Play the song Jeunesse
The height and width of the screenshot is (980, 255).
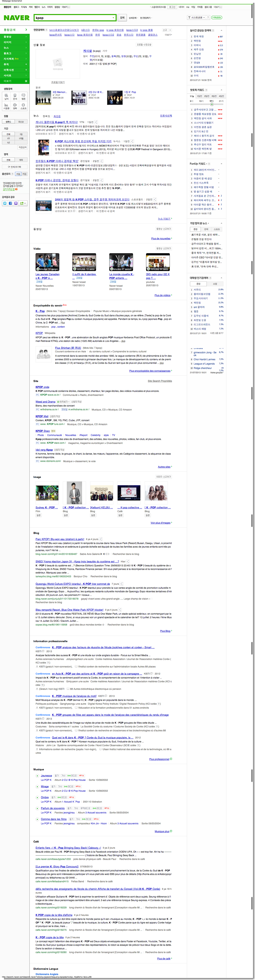[37, 775]
